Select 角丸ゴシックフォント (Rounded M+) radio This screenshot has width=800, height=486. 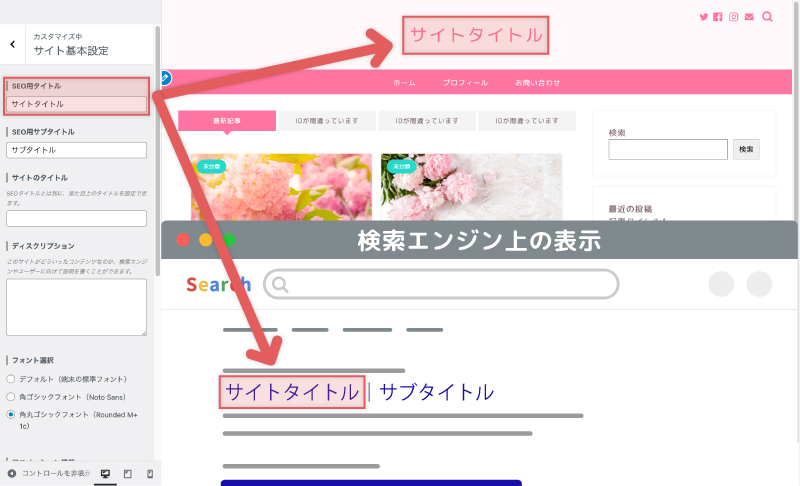pos(11,415)
